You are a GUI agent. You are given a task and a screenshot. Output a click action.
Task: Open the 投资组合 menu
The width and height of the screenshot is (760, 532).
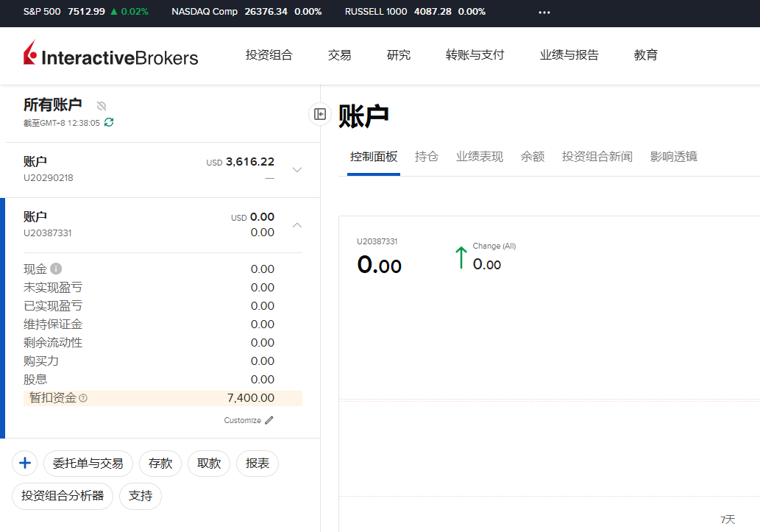269,54
